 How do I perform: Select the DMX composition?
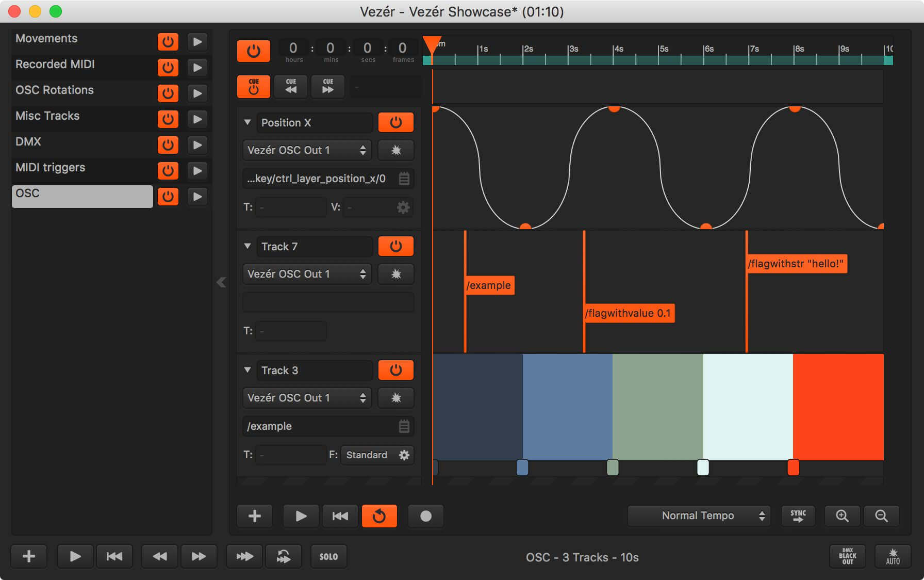coord(82,144)
